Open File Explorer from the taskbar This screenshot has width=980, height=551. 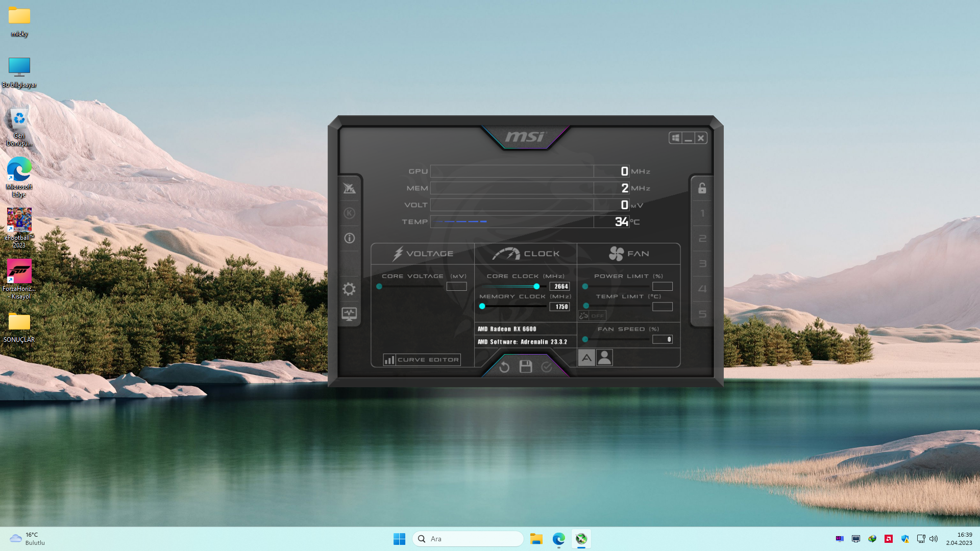click(x=536, y=539)
